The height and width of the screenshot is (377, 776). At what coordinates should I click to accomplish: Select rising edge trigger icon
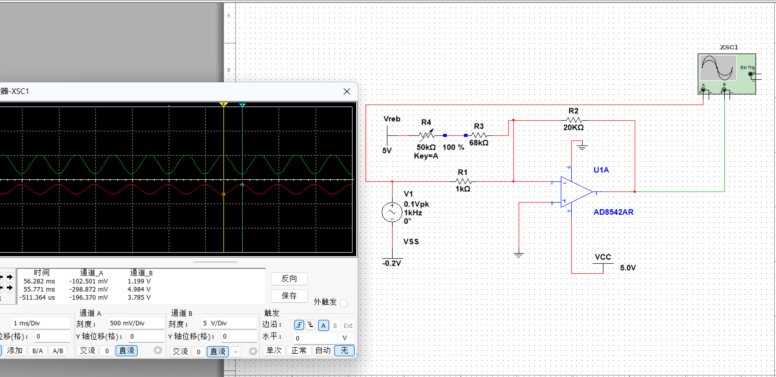pyautogui.click(x=299, y=325)
